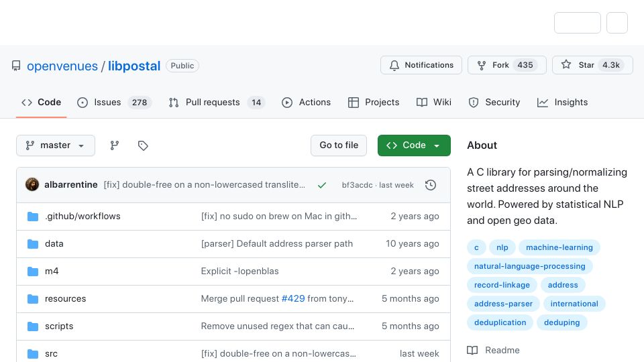Open pull request #429 link
This screenshot has width=644, height=362.
(293, 299)
